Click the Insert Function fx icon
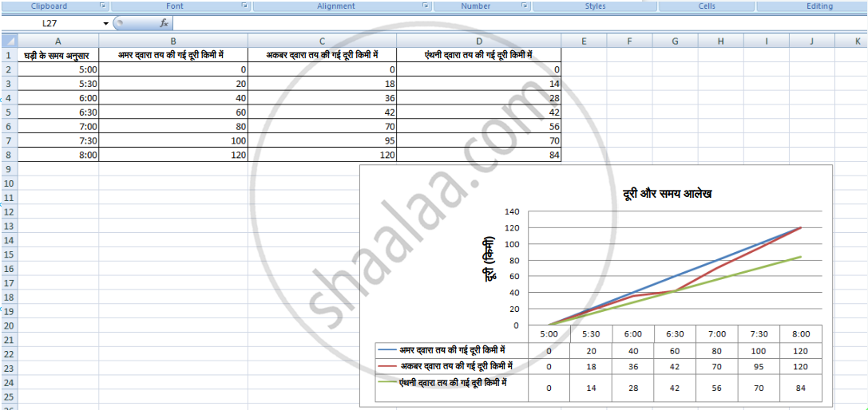The width and height of the screenshot is (868, 410). (164, 24)
